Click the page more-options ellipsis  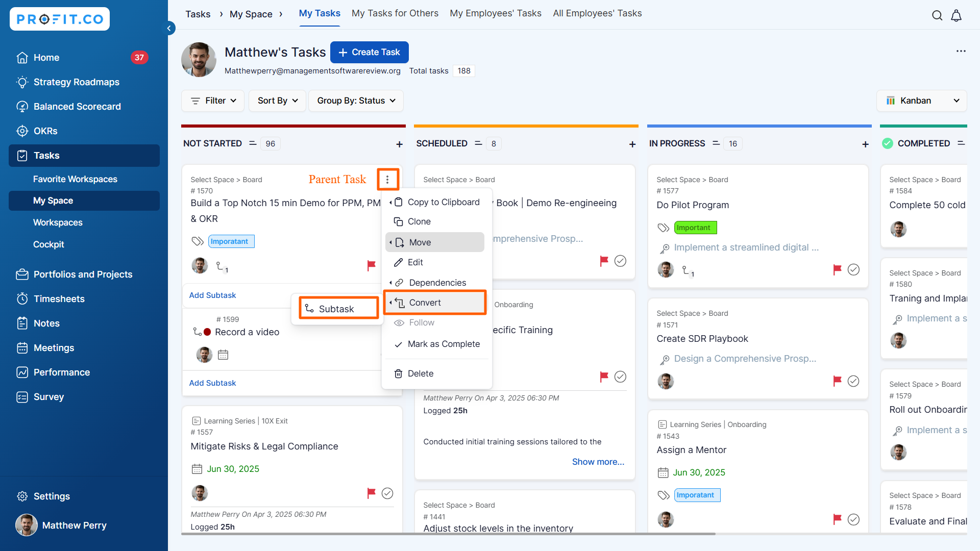[x=961, y=51]
